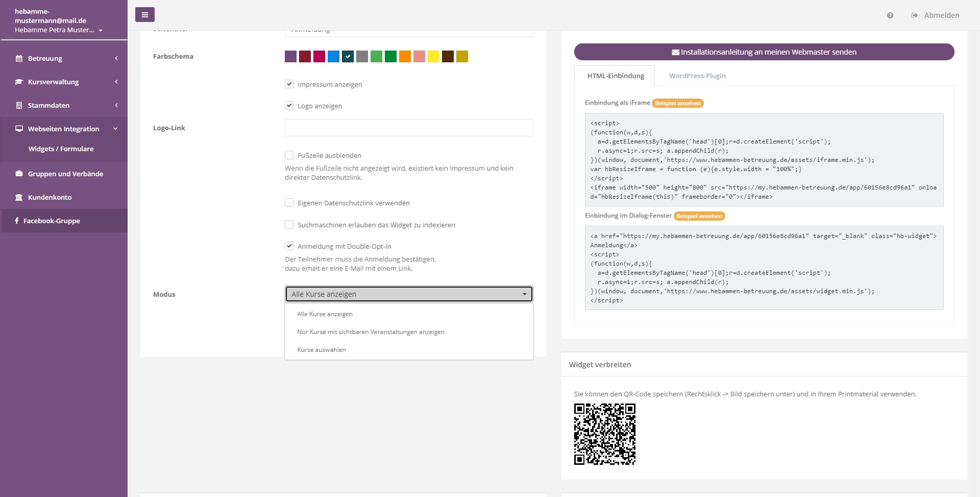The width and height of the screenshot is (980, 497).
Task: Click the Gruppen und Verbände briefcase icon
Action: click(x=19, y=174)
